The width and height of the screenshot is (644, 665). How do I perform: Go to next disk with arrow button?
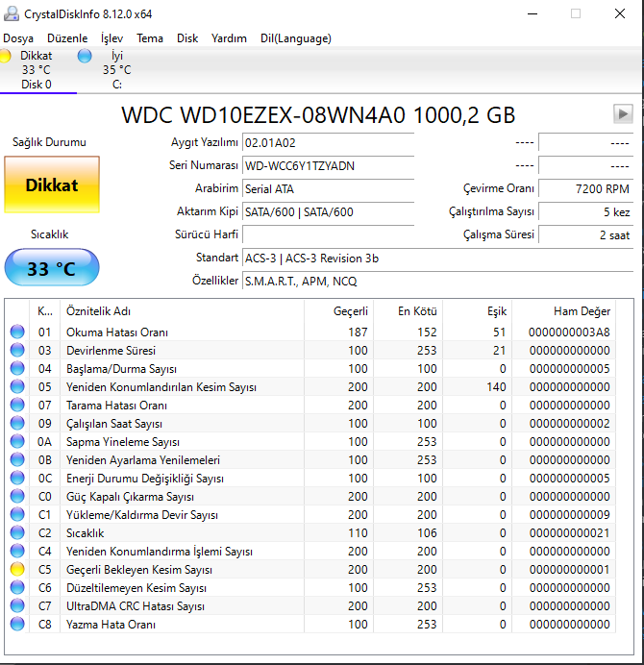[x=623, y=114]
